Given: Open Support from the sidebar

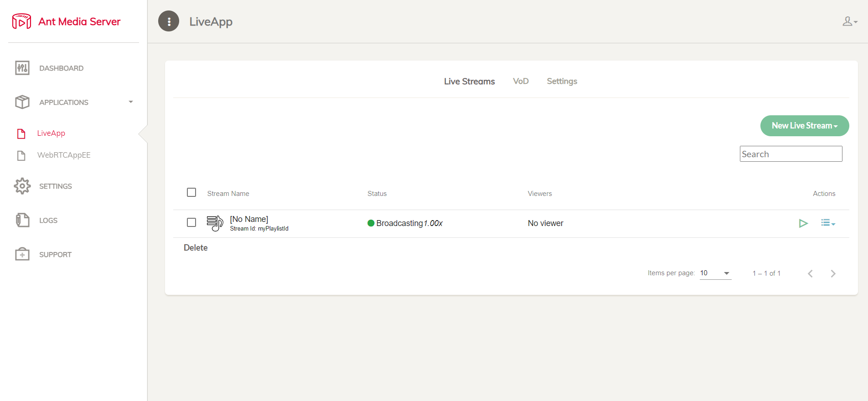Looking at the screenshot, I should pyautogui.click(x=55, y=255).
